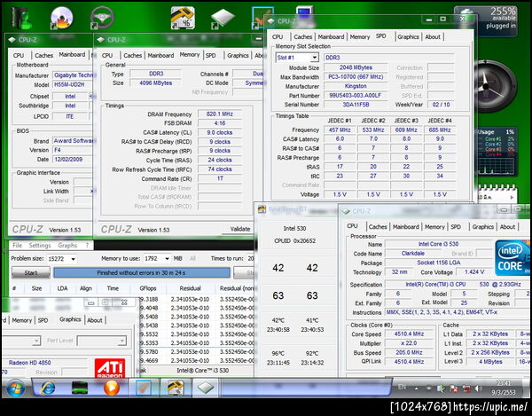
Task: Select Mainboard tab in Intel Core i3 window
Action: 406,227
